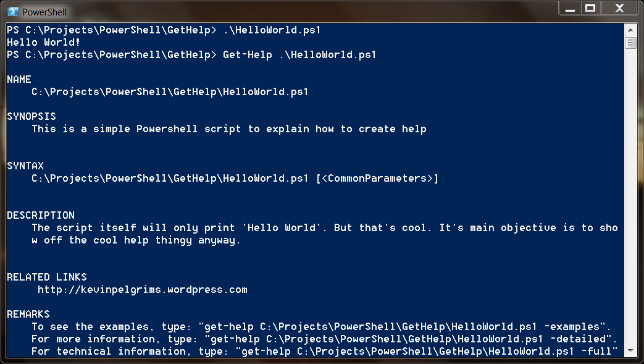
Task: Click the PowerShell title bar text
Action: (44, 12)
